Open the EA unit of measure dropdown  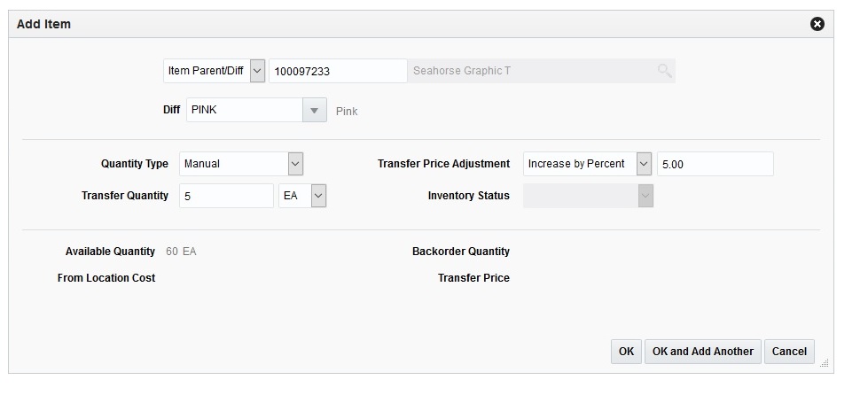click(x=319, y=196)
